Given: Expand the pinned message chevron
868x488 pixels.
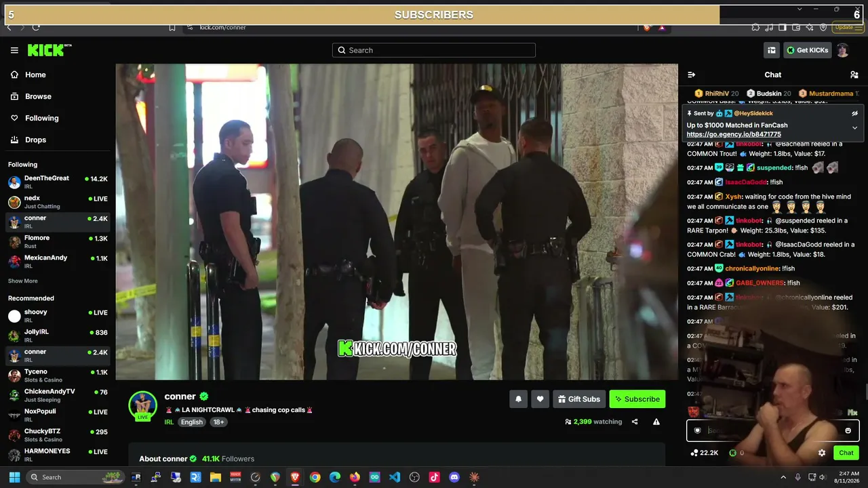Looking at the screenshot, I should 854,127.
